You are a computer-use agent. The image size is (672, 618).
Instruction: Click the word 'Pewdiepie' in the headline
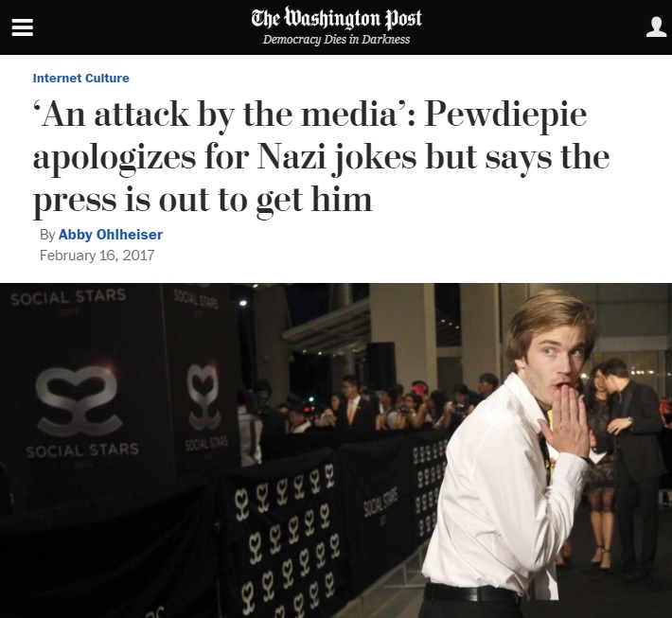pos(505,115)
